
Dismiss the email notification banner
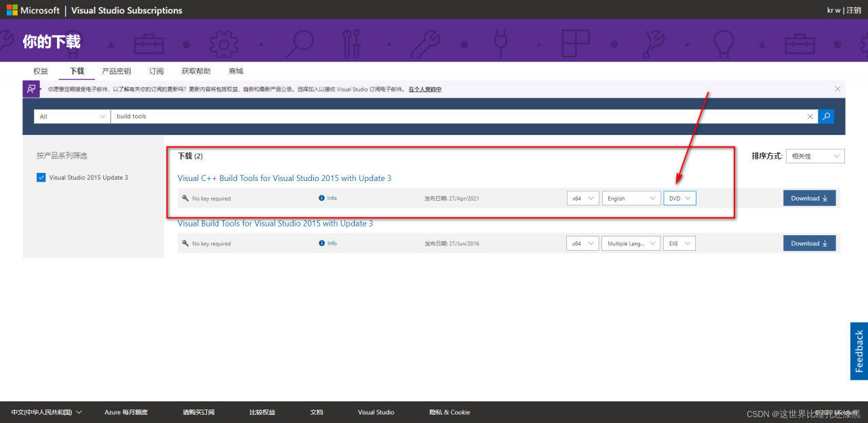837,89
